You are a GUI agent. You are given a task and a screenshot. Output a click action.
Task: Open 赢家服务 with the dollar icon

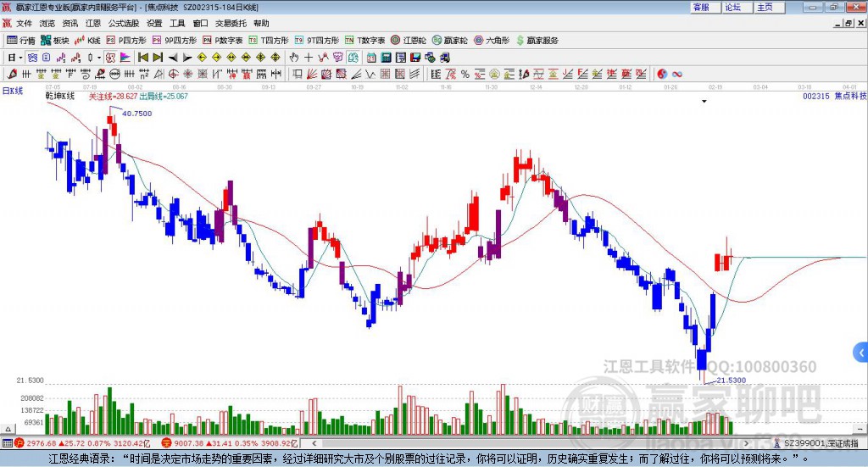click(x=537, y=41)
